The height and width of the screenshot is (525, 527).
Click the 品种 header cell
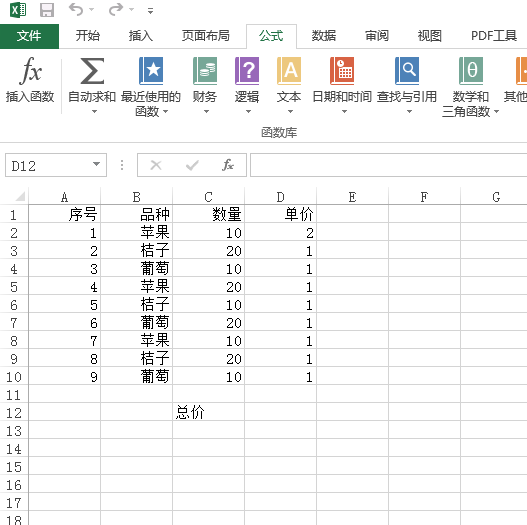tap(136, 214)
